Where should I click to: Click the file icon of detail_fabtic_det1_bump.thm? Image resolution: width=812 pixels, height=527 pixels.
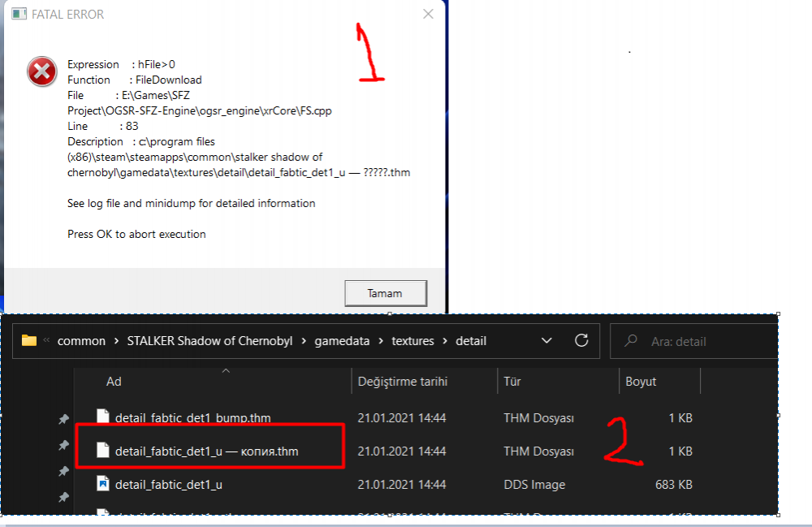point(103,417)
